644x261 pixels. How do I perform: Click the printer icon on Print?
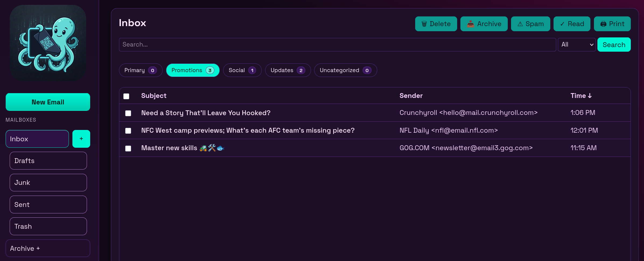603,24
